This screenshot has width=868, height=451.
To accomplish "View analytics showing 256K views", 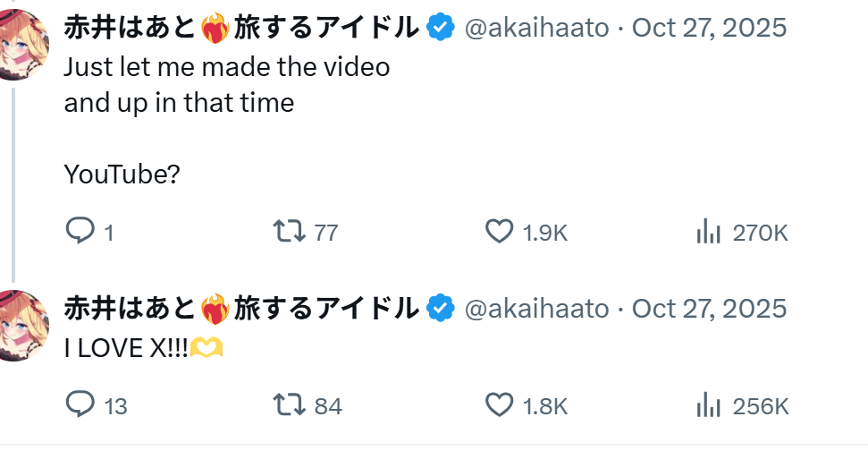I will pos(709,404).
